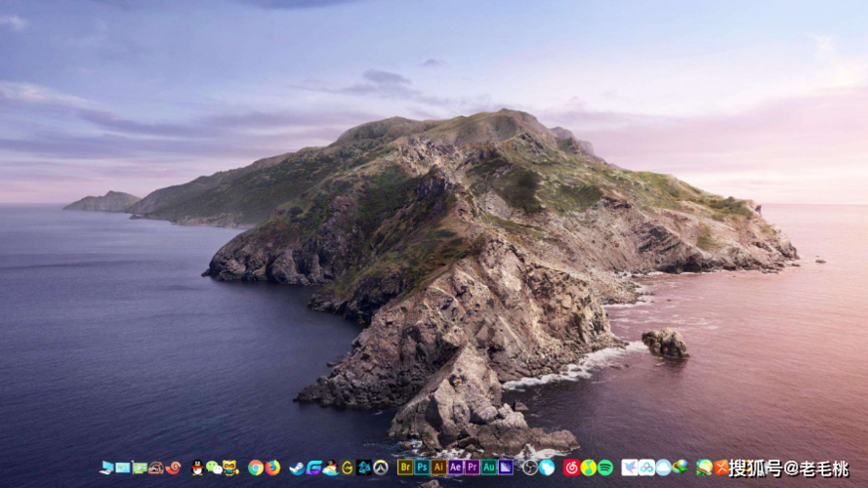Launch the QQ penguin app
Image resolution: width=868 pixels, height=488 pixels.
pos(197,468)
